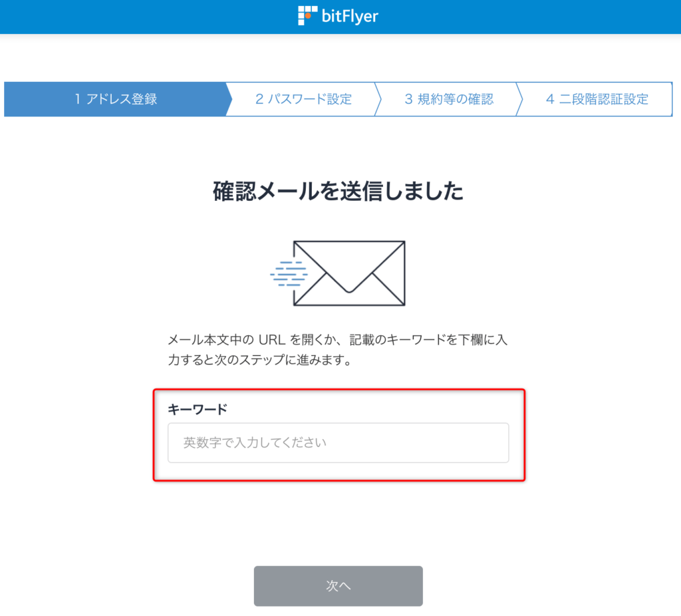Select step 1 アドレス登録
Viewport: 681px width, 616px height.
pyautogui.click(x=116, y=99)
